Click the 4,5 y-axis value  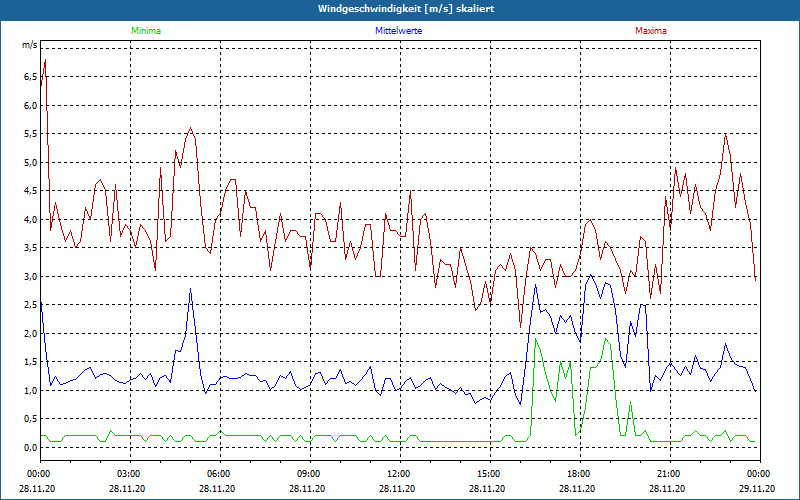point(30,191)
